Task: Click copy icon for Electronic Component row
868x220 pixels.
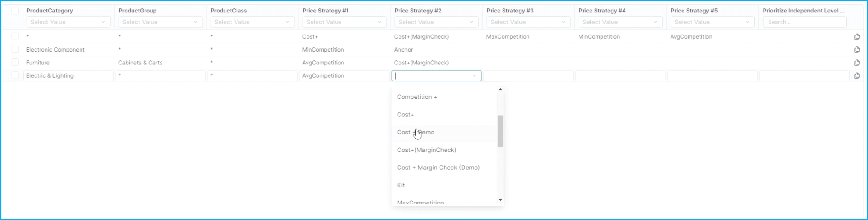Action: [856, 50]
